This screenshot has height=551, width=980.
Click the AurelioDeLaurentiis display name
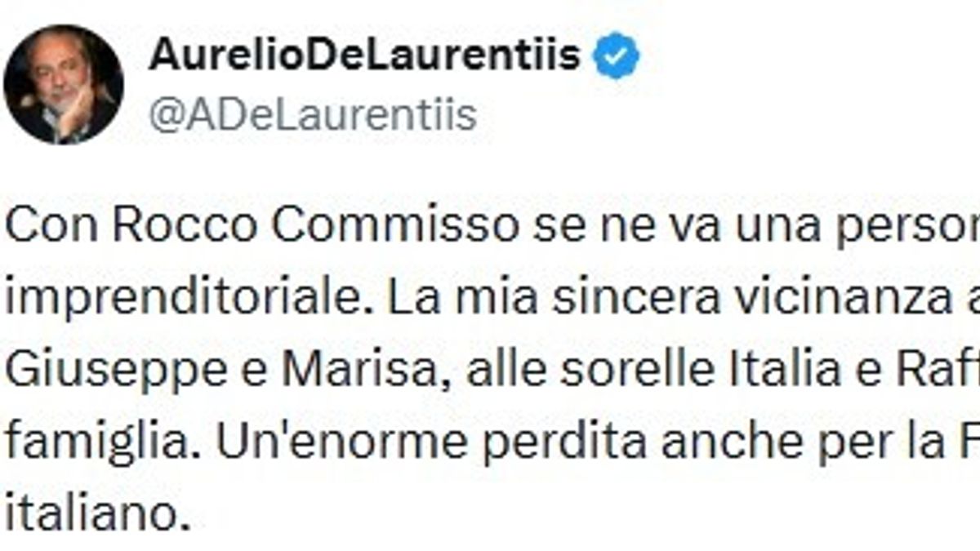(x=365, y=55)
